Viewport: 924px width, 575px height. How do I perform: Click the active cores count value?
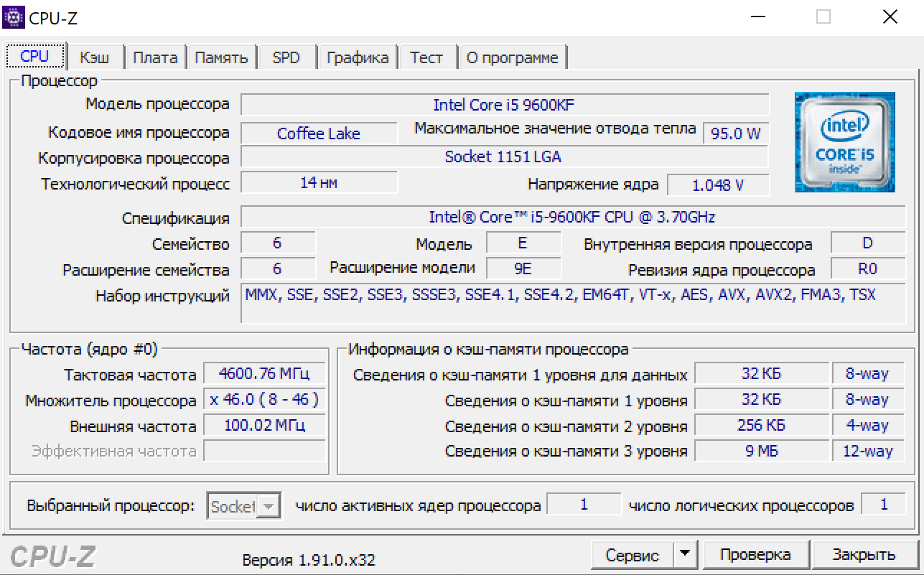point(584,505)
